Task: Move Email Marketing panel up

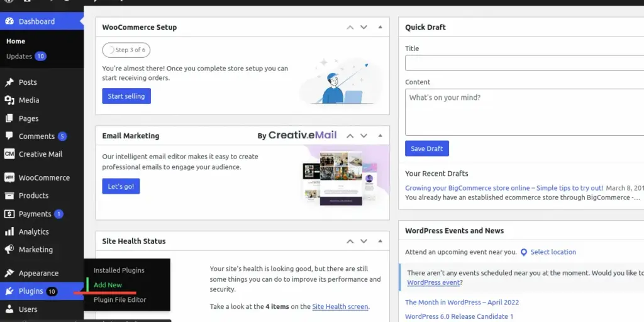Action: pos(350,136)
